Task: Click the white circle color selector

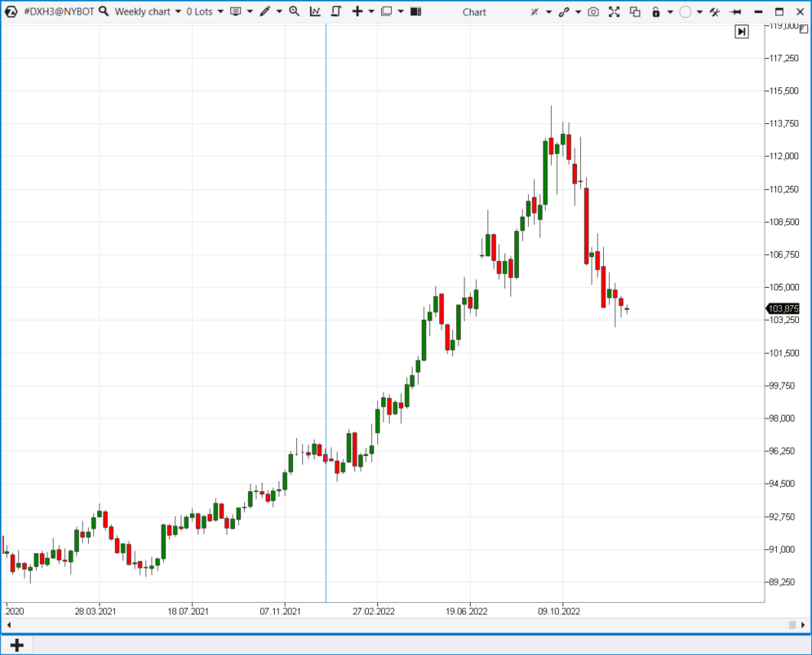Action: [x=686, y=11]
